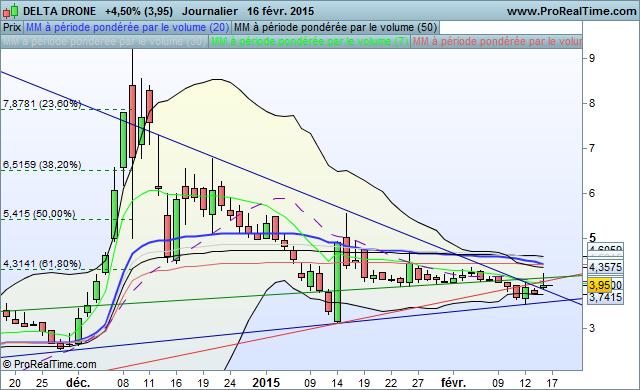The width and height of the screenshot is (640, 390).
Task: Click the 2015 marker on the time axis
Action: [x=266, y=383]
